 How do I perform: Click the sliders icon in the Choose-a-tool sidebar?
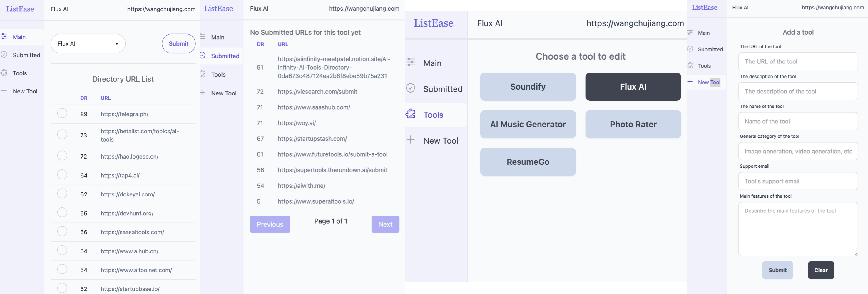tap(410, 62)
